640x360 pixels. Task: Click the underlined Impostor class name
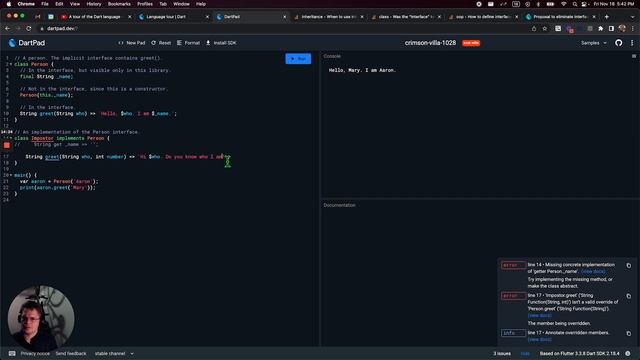(x=42, y=138)
